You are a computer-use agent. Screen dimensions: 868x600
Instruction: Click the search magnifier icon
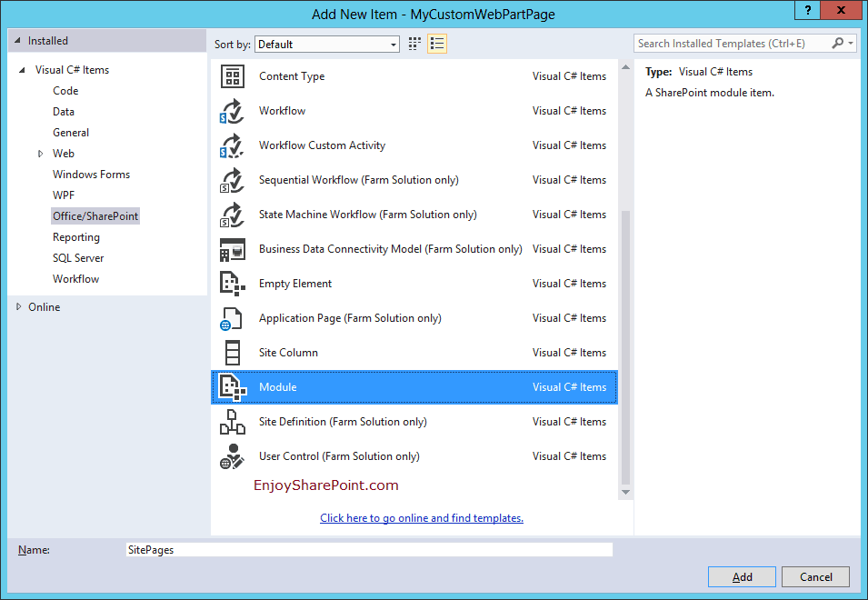[838, 43]
